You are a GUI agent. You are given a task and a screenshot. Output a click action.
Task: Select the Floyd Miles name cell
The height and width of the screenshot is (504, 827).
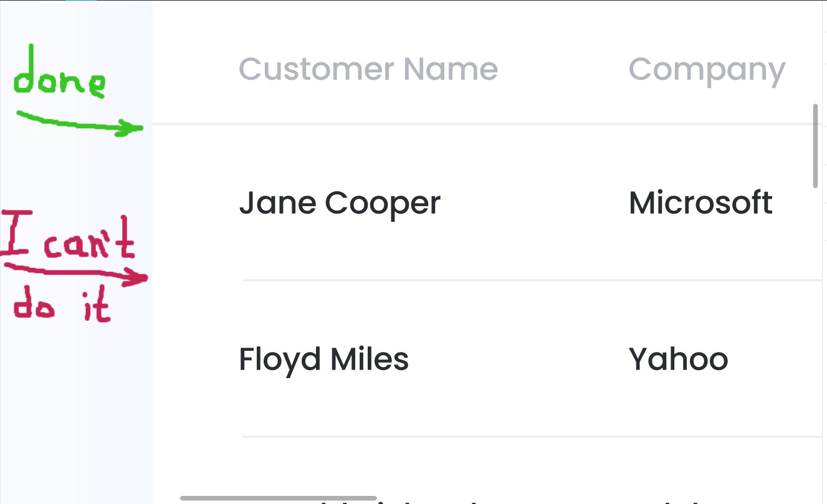323,361
